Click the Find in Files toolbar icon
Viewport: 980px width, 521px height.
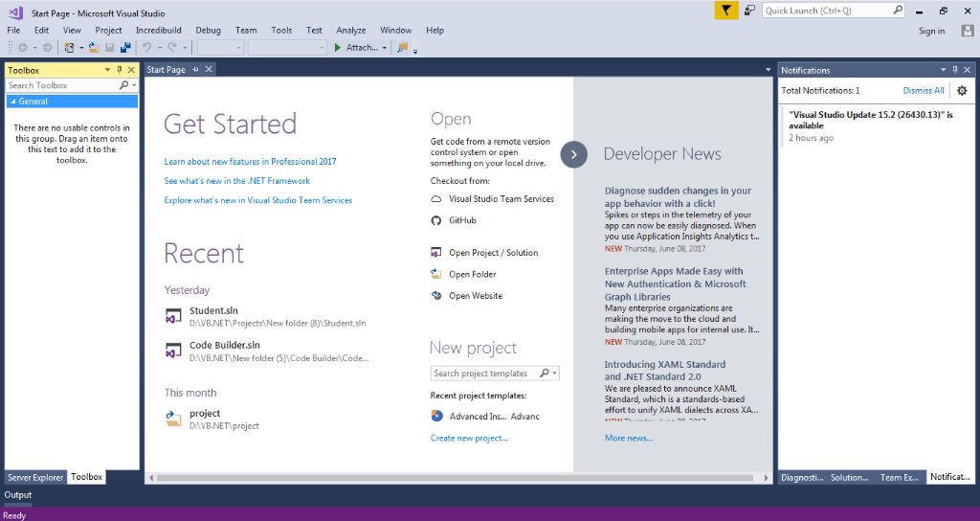coord(403,48)
